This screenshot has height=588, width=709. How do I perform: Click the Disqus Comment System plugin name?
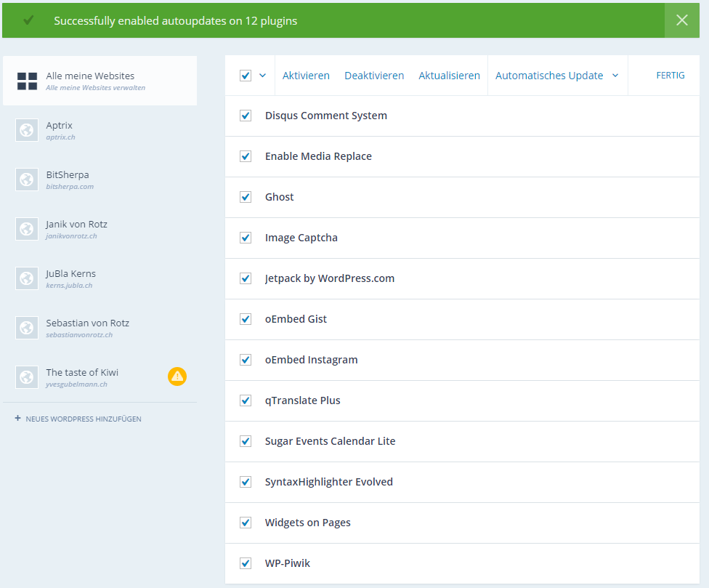pos(326,116)
